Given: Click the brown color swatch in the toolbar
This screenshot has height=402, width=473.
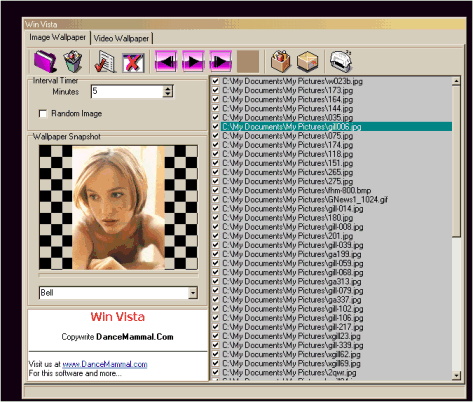Looking at the screenshot, I should [x=248, y=61].
